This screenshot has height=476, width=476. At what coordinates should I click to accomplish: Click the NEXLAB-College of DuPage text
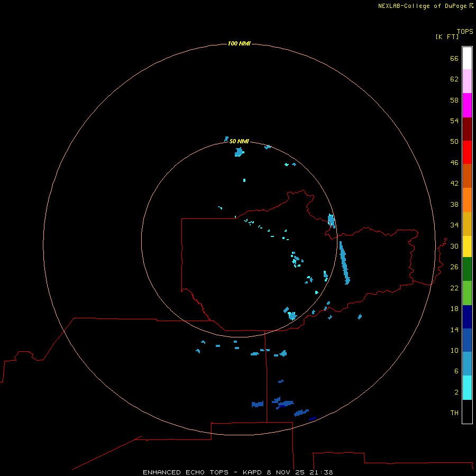423,6
